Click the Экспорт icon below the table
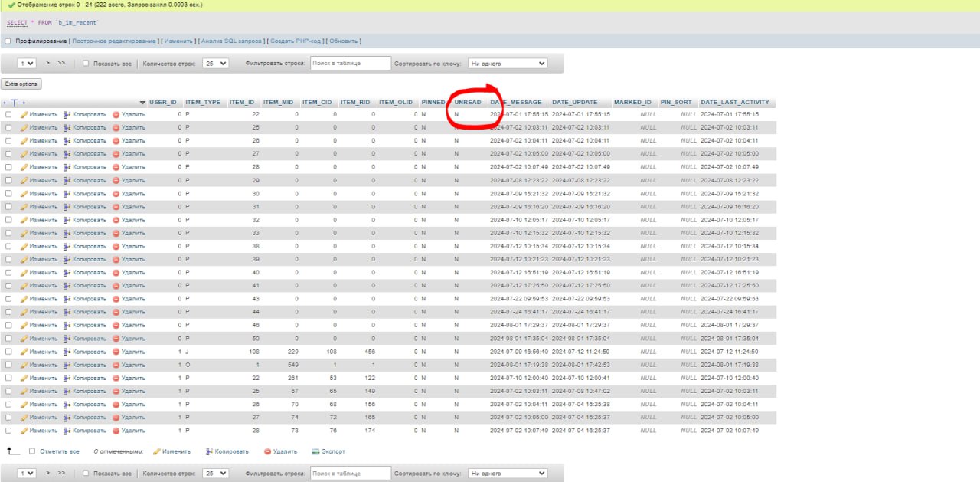 tap(316, 451)
